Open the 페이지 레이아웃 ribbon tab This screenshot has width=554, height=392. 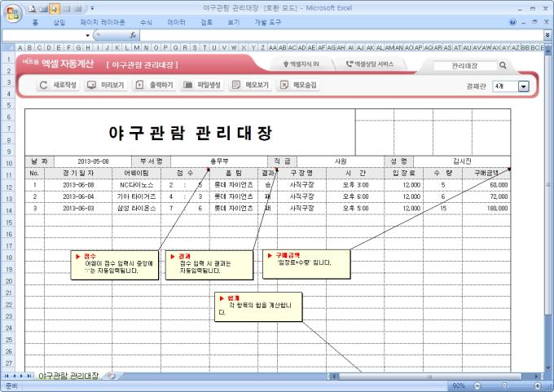[103, 22]
